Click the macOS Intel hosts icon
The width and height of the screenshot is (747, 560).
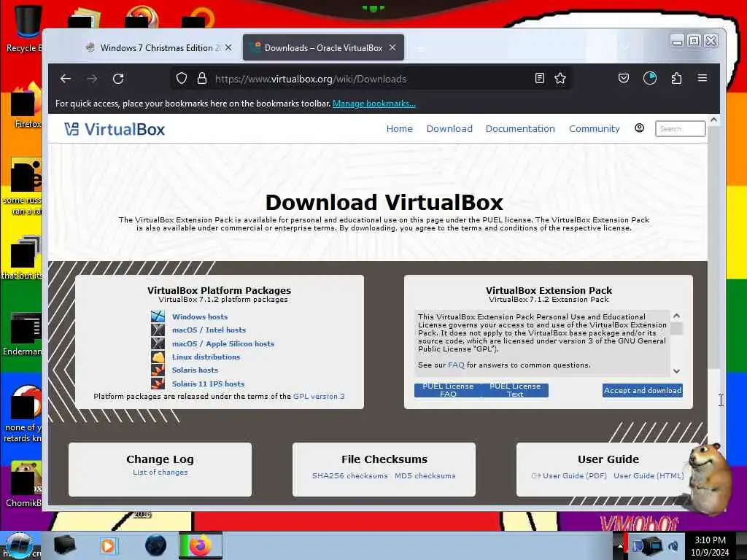[x=158, y=330]
